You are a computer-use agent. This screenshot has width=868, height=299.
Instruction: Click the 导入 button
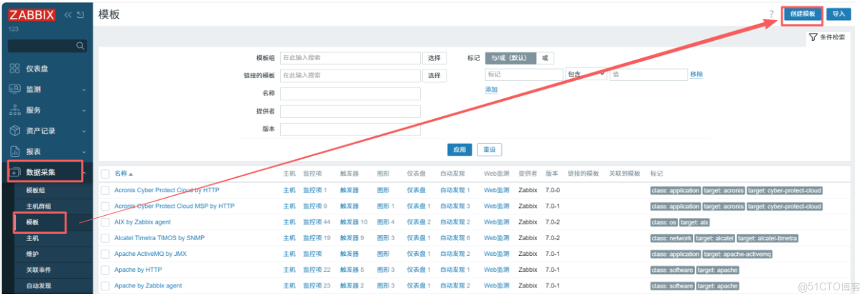[x=839, y=14]
